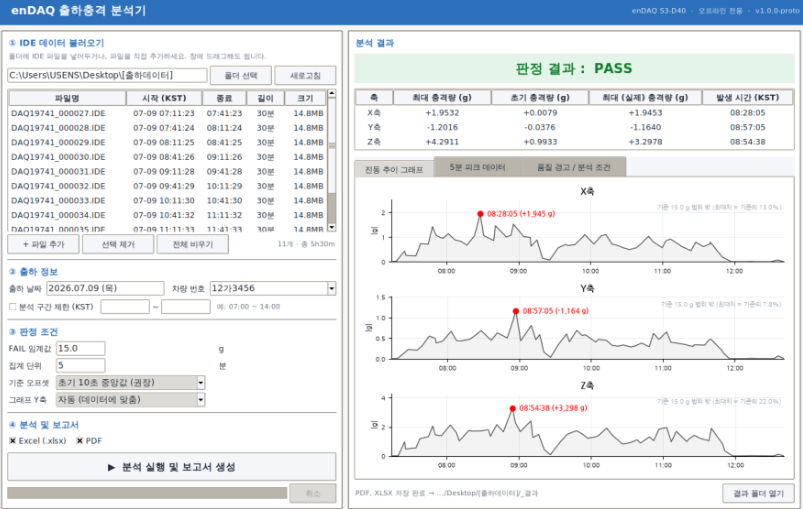Viewport: 803px width, 509px height.
Task: Click the 폴더 선택 button
Action: pyautogui.click(x=241, y=75)
